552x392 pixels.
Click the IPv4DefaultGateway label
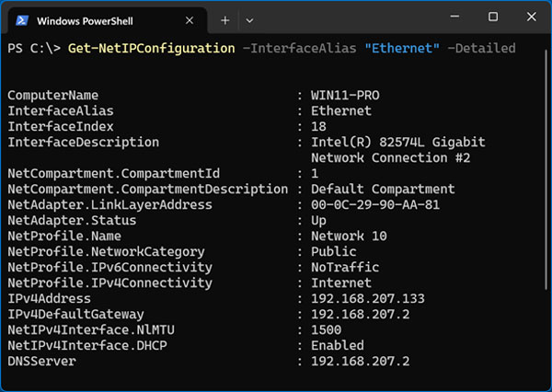(75, 314)
